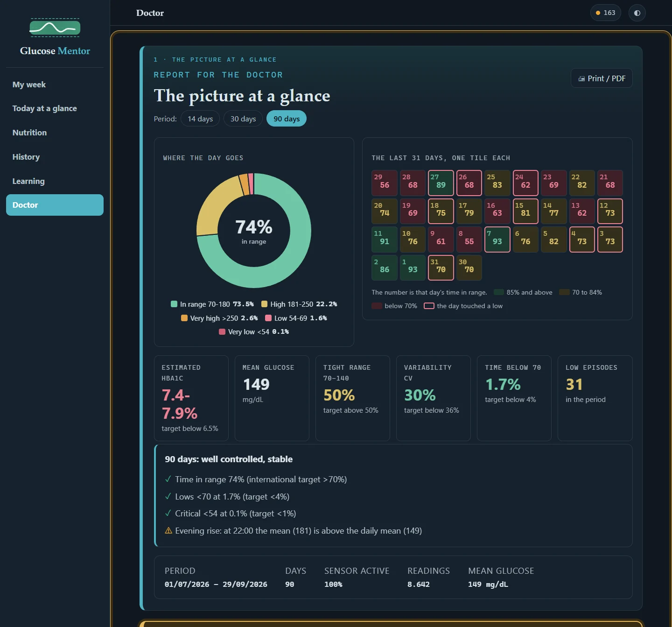Click the Low Episodes 31 card
This screenshot has height=627, width=672.
(x=595, y=398)
